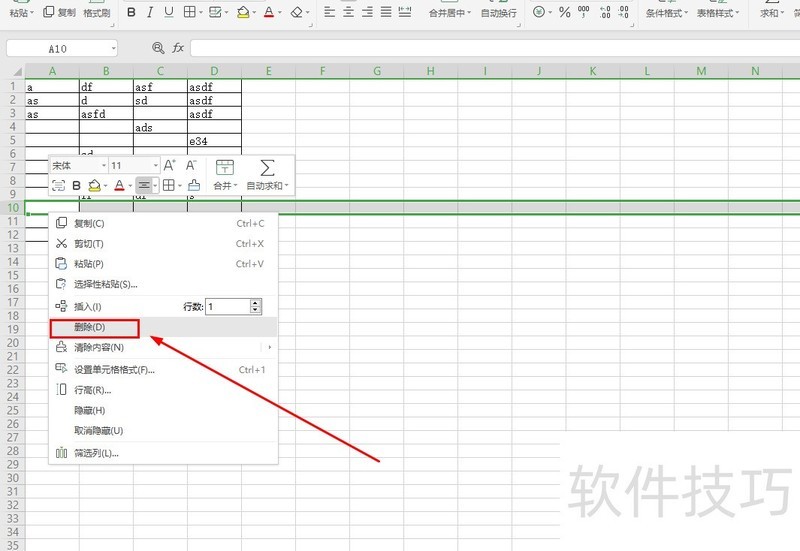Click the increase decimal places icon
The height and width of the screenshot is (551, 800).
605,12
